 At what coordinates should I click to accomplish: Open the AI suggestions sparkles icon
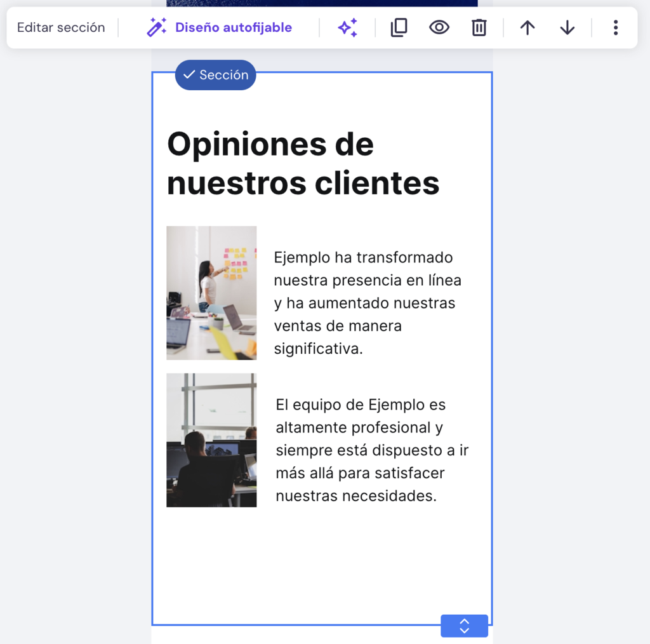[x=347, y=27]
